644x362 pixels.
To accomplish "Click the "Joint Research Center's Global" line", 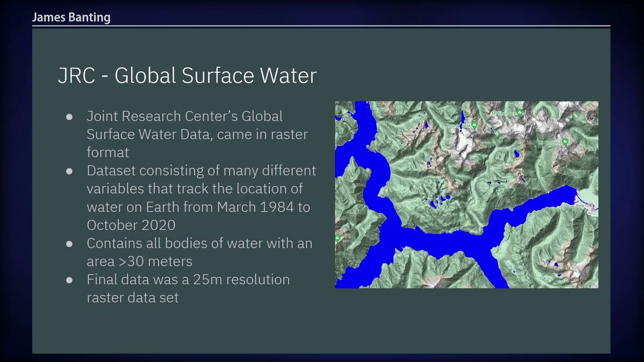I will 185,116.
